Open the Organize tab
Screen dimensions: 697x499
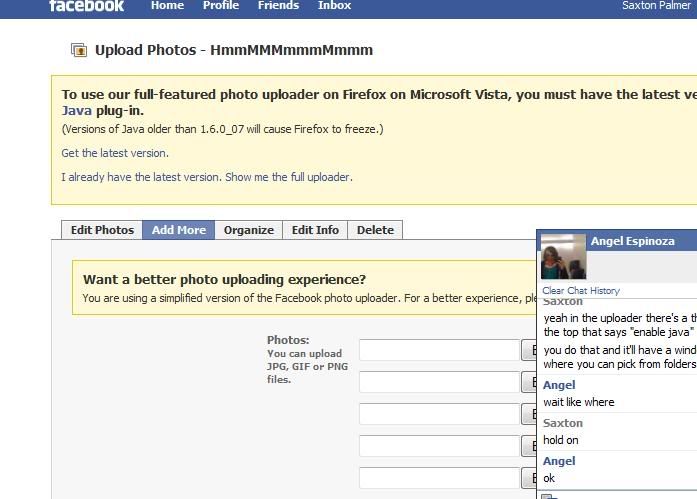(x=248, y=230)
